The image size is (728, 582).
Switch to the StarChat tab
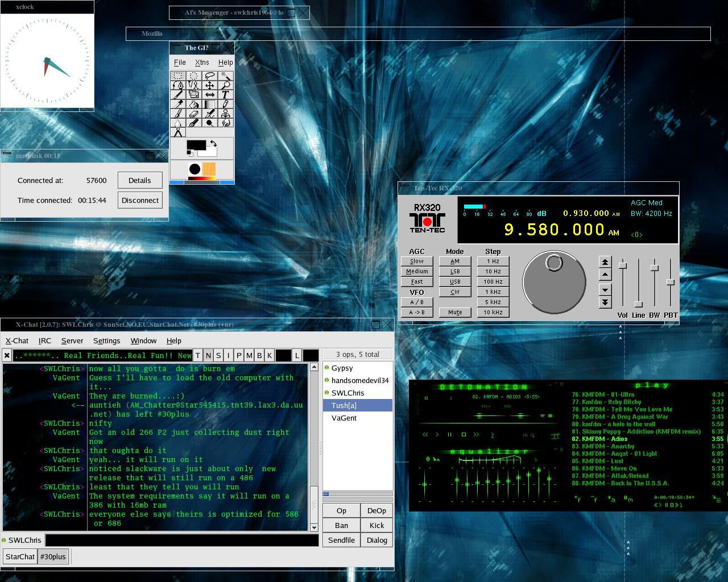click(20, 556)
